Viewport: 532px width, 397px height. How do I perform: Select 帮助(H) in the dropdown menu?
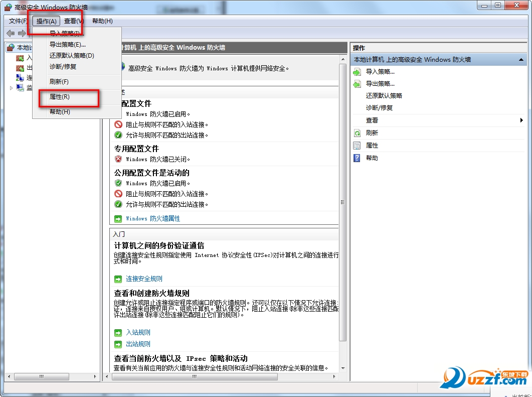(x=60, y=112)
